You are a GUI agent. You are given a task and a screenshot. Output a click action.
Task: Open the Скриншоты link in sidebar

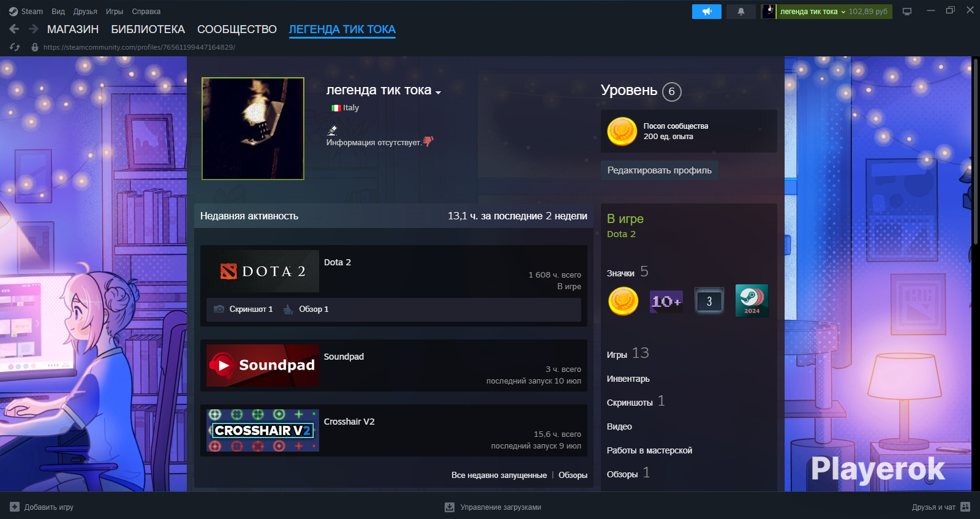pyautogui.click(x=630, y=403)
